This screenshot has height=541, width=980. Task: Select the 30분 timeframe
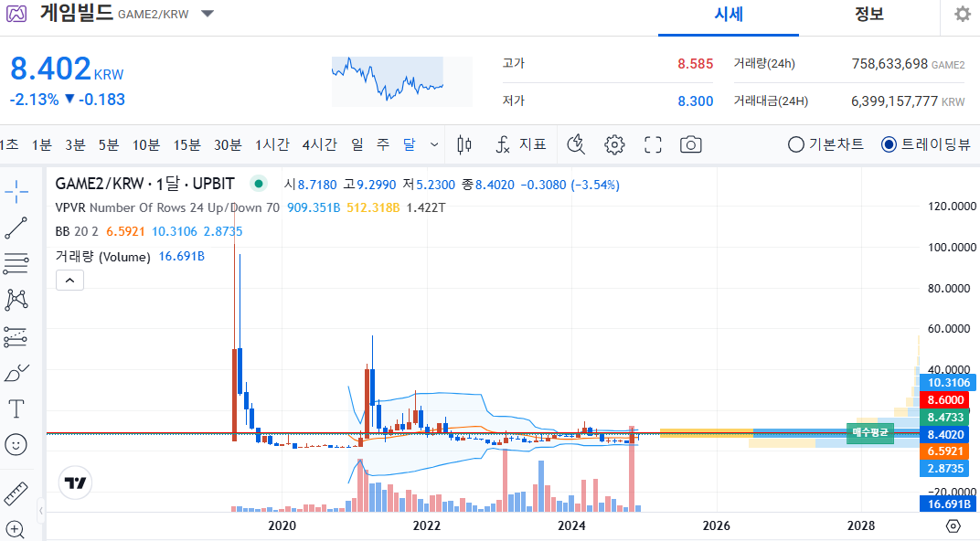pos(228,145)
